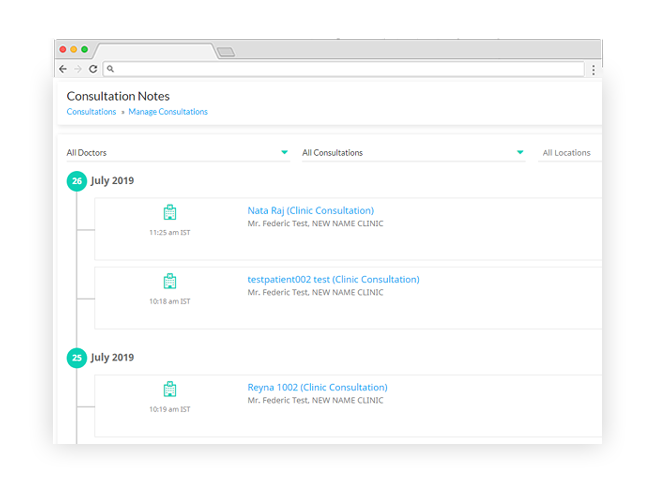Open testpatient002 test consultation link
This screenshot has height=480, width=650.
point(333,280)
